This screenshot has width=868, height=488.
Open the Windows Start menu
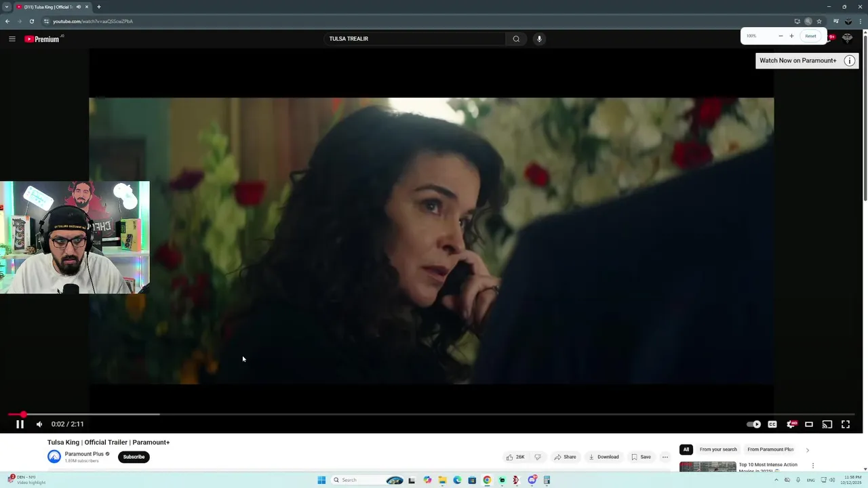coord(321,480)
